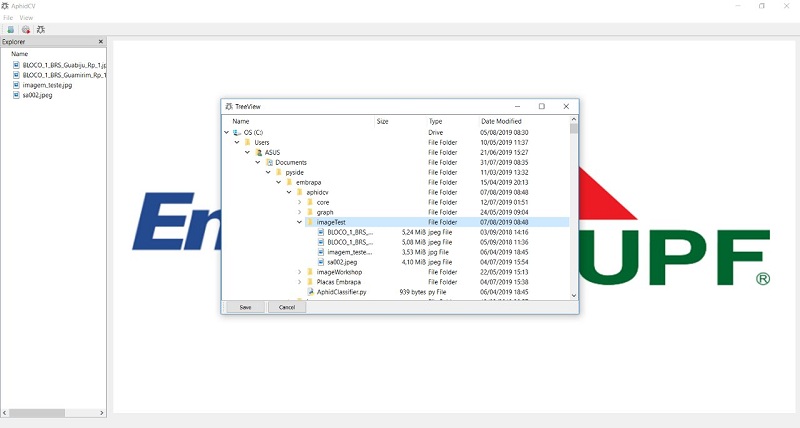Screen dimensions: 800x428
Task: Click file icon of BLOCO_1_BRS_Guamirim in Explorer
Action: (x=16, y=75)
